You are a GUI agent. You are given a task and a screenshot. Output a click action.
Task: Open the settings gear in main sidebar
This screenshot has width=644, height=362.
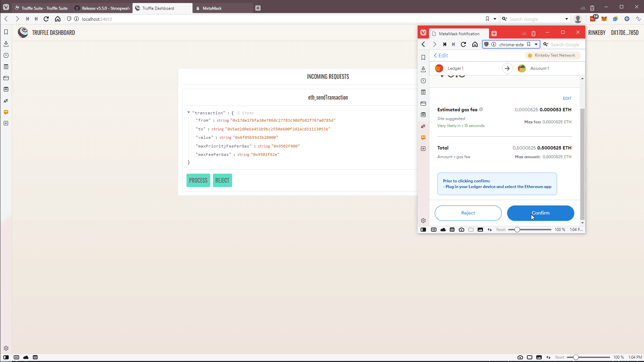pos(6,348)
